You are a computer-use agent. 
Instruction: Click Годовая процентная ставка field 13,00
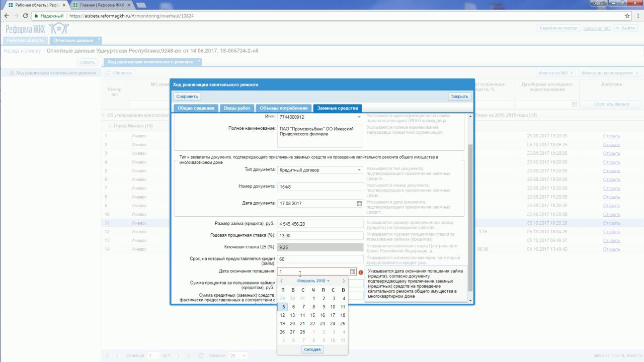(320, 235)
